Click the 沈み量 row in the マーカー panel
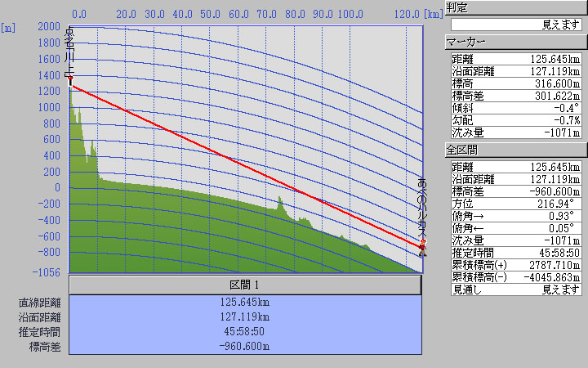Screen dimensions: 588x368 (x=516, y=132)
